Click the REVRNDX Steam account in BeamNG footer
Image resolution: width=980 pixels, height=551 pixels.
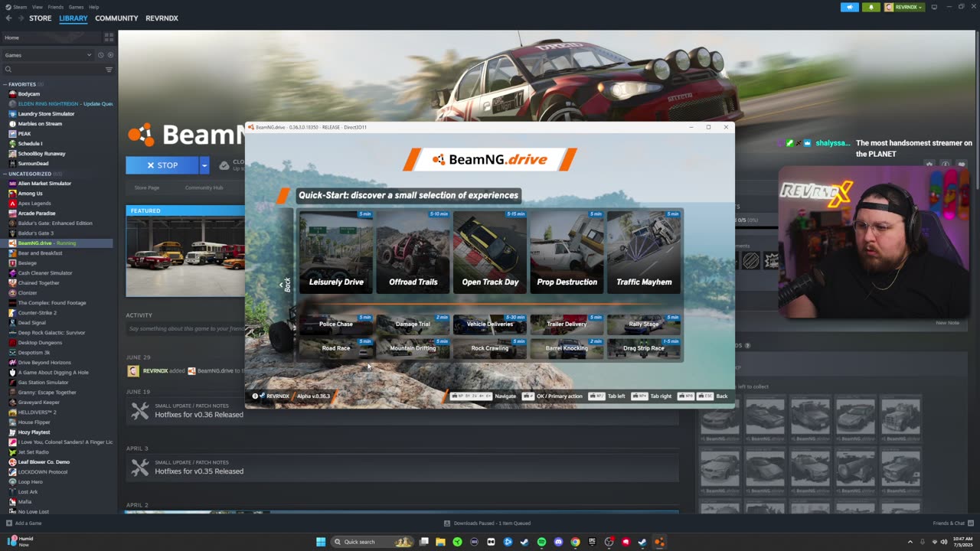[x=272, y=396]
